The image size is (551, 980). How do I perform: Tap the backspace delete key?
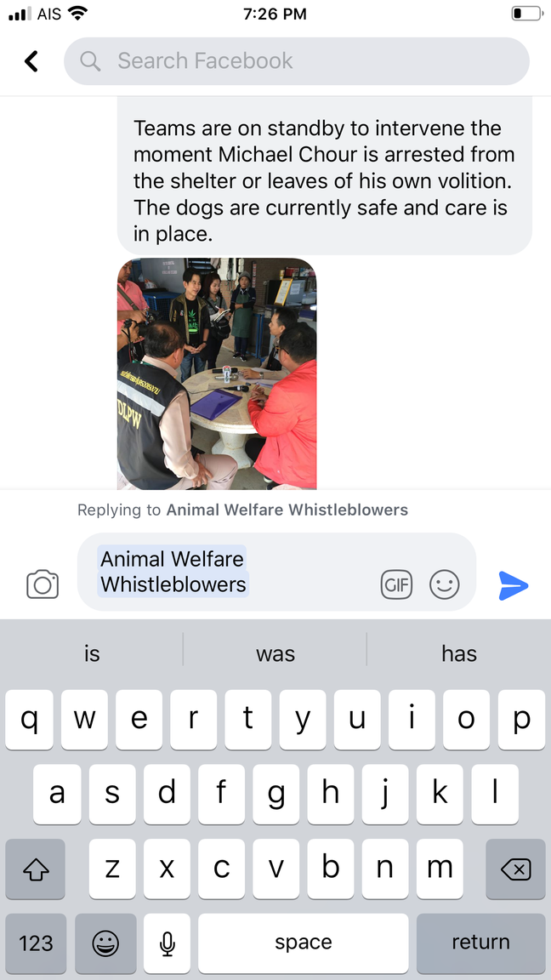[515, 869]
